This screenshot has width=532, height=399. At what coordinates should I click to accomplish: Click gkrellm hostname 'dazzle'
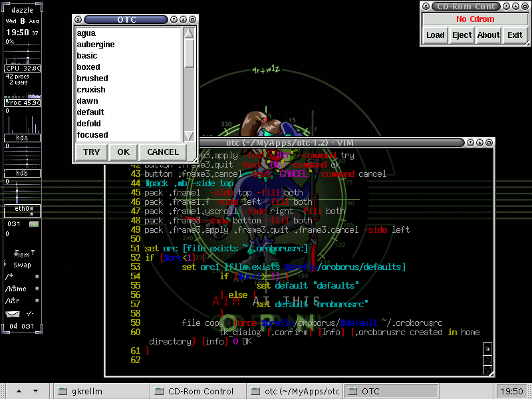pyautogui.click(x=23, y=10)
